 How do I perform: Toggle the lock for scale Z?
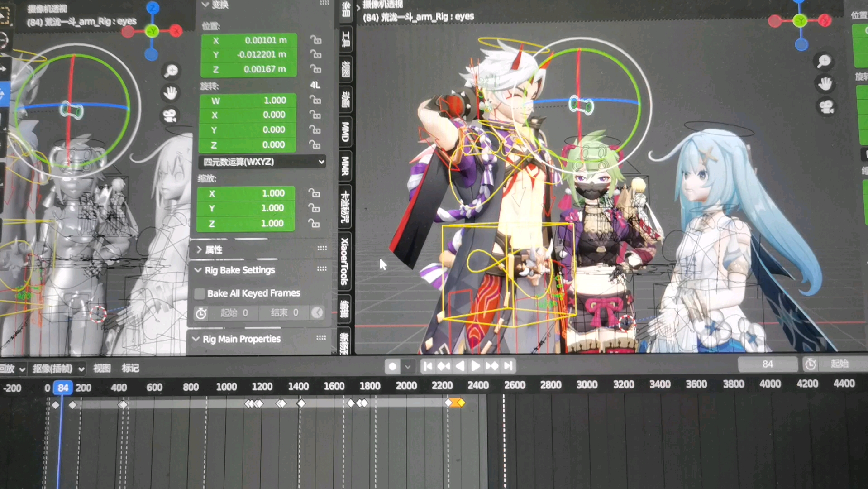click(x=314, y=223)
